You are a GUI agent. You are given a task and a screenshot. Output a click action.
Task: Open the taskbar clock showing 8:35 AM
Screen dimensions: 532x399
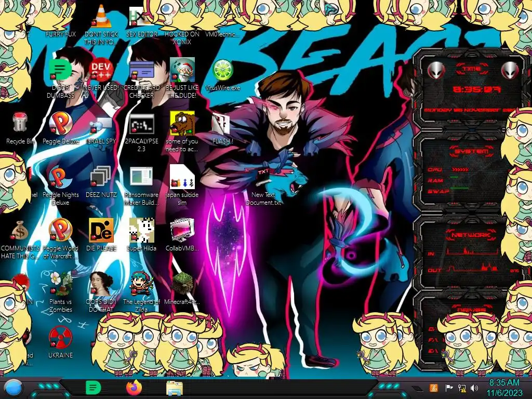pyautogui.click(x=504, y=388)
